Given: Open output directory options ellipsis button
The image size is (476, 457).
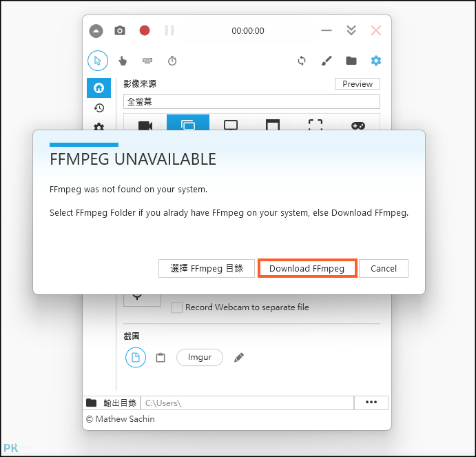Looking at the screenshot, I should point(371,403).
